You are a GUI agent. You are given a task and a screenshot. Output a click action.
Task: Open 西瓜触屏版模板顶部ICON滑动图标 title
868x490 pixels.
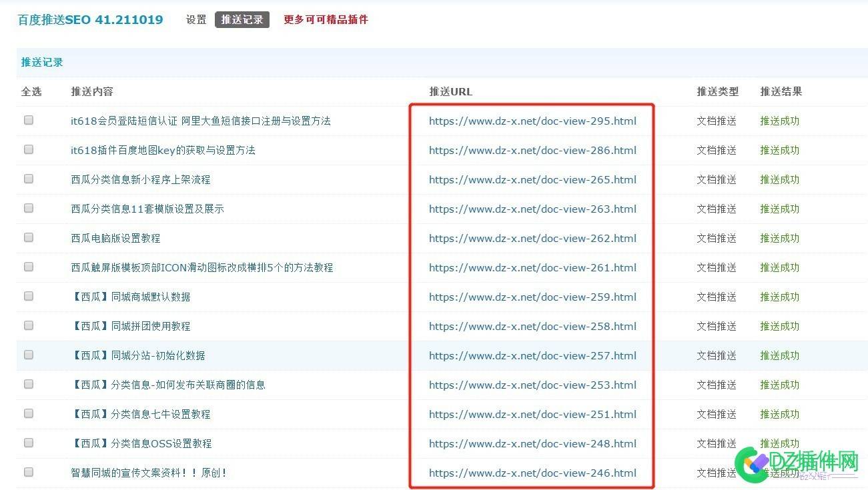202,268
